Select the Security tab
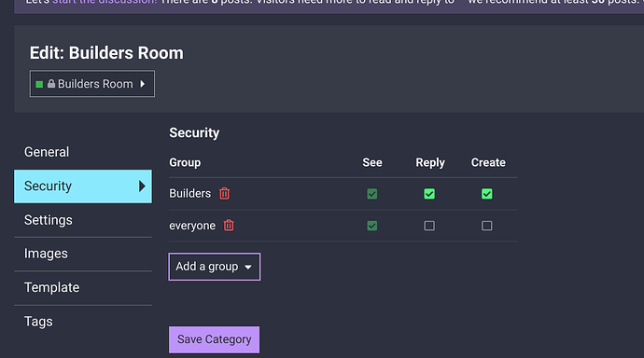This screenshot has width=644, height=358. coord(83,186)
